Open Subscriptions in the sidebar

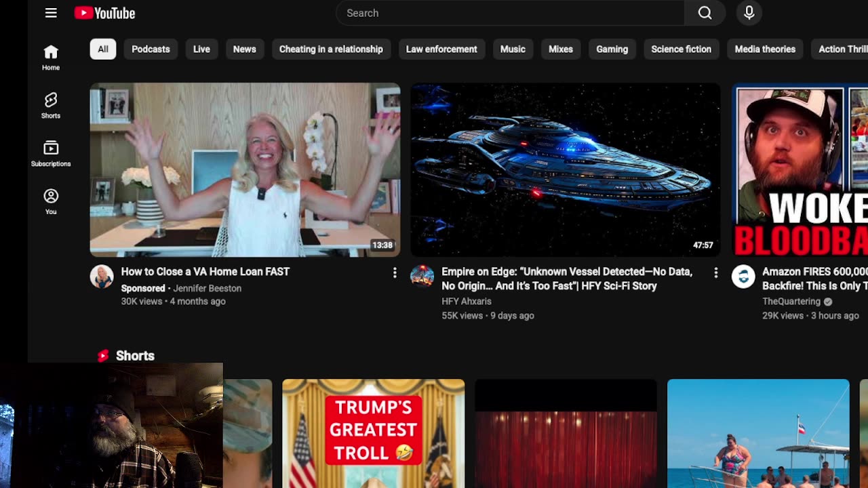tap(51, 154)
